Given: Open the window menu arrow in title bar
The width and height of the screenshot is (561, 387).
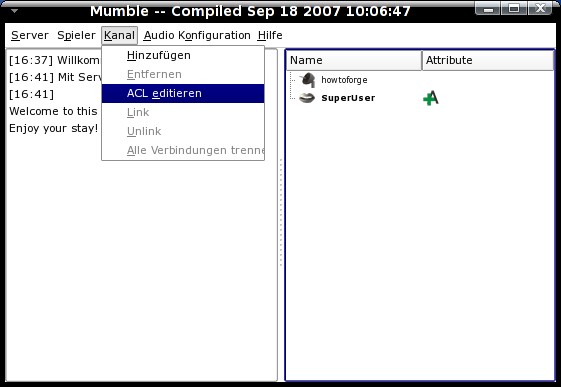Looking at the screenshot, I should tap(15, 11).
